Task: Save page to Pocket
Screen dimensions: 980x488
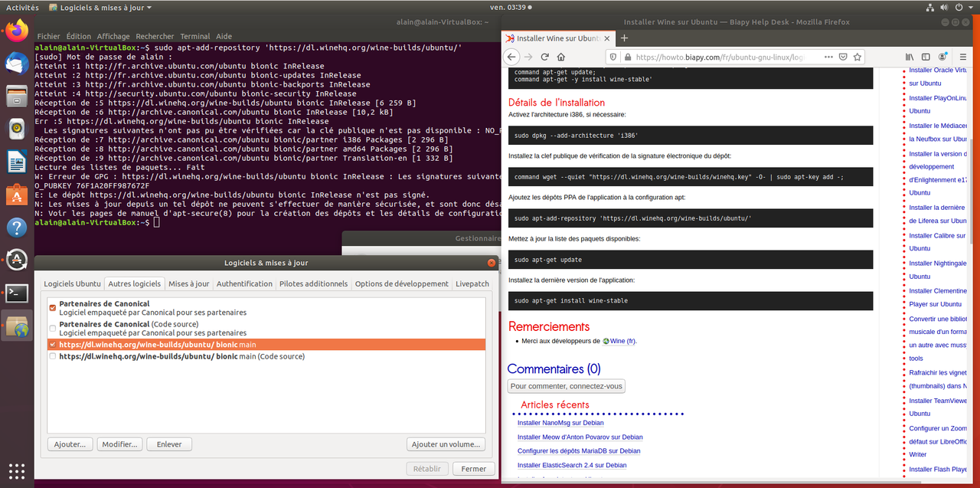Action: tap(843, 57)
